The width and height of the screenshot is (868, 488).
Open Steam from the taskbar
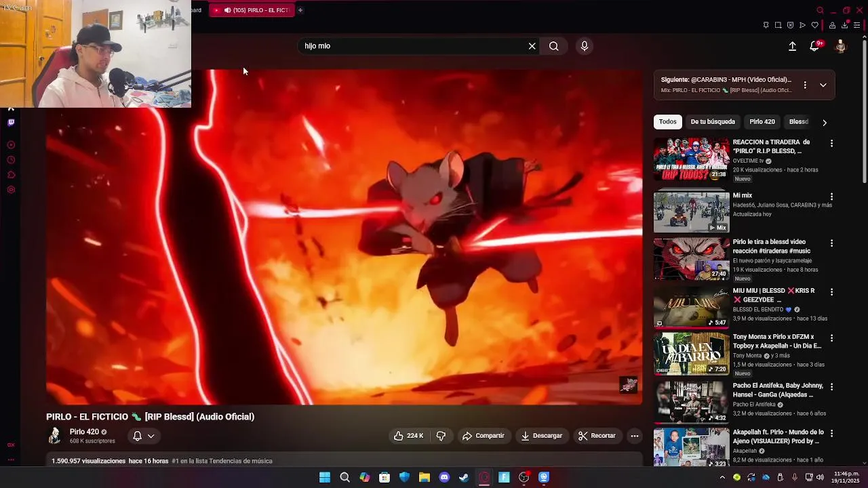point(464,477)
